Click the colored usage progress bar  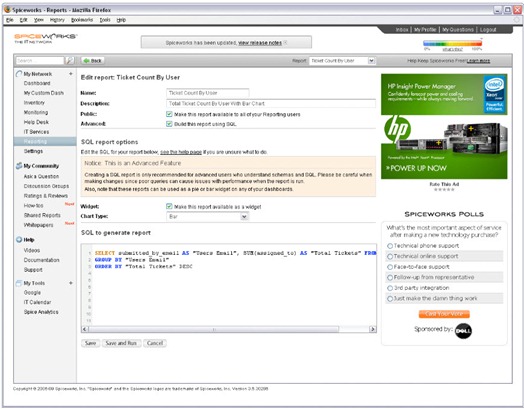tap(452, 43)
